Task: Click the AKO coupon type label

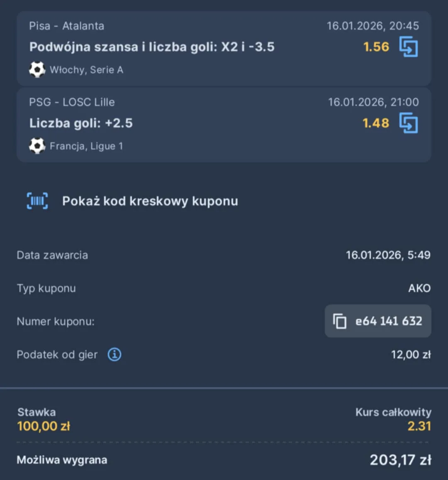Action: pyautogui.click(x=419, y=288)
